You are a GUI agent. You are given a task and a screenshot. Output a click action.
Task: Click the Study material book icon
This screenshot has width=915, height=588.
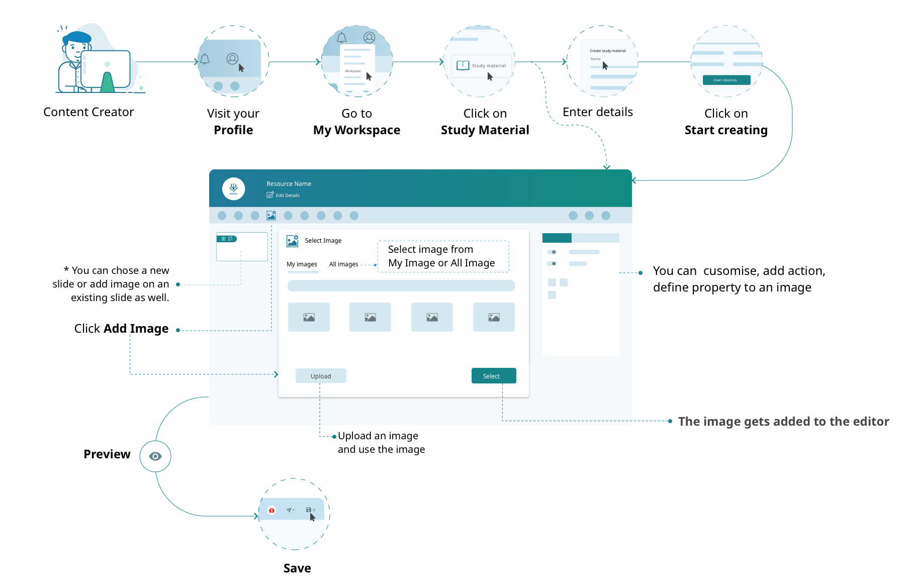coord(463,66)
